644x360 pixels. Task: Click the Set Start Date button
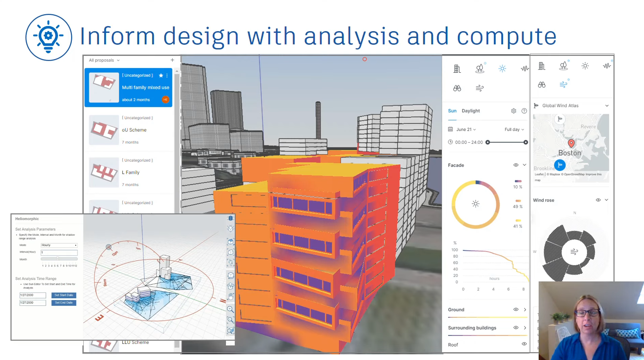64,295
